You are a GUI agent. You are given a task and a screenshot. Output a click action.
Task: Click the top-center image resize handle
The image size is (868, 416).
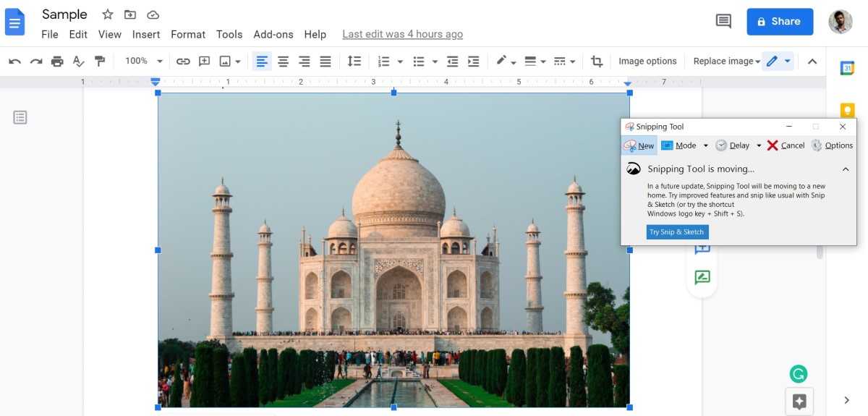(393, 93)
